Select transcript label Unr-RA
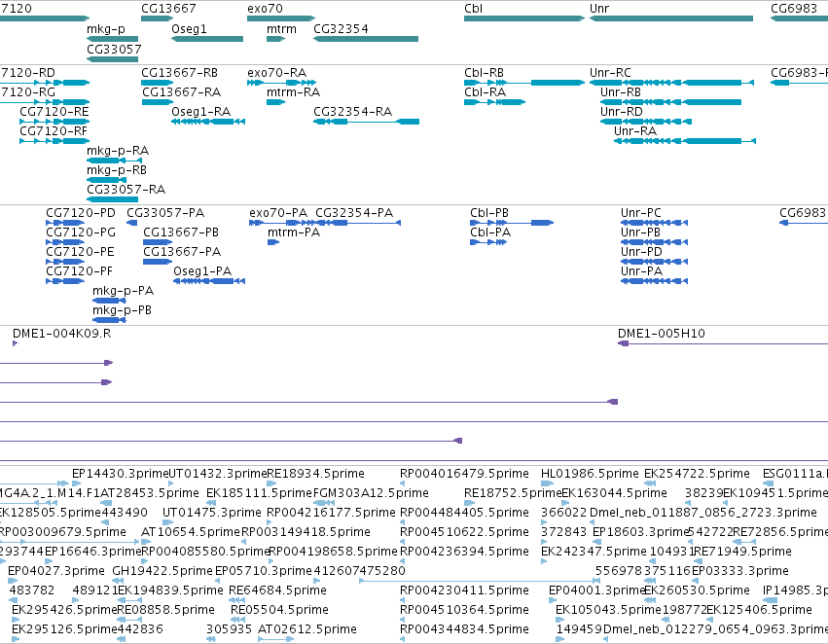The image size is (828, 644). click(x=635, y=131)
